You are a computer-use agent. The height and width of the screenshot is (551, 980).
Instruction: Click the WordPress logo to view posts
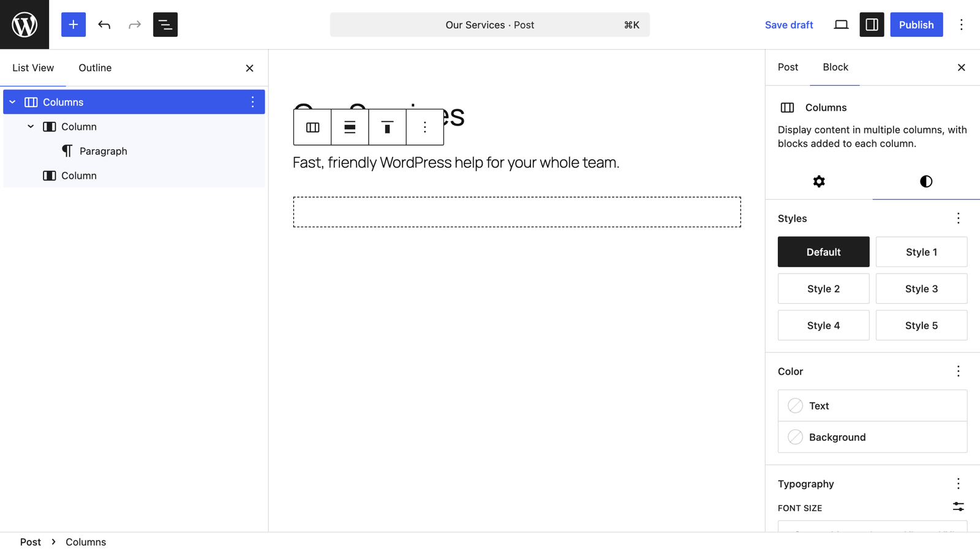point(24,24)
